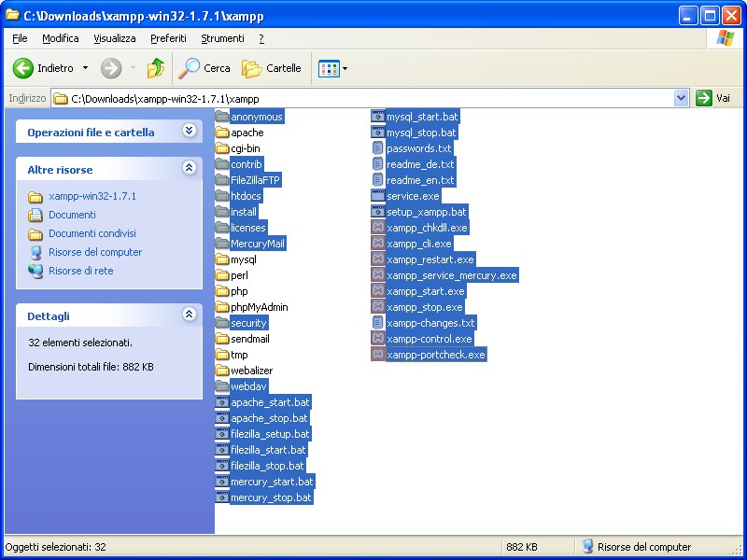Screen dimensions: 747x560
Task: Open the Indietro history dropdown arrow
Action: pos(86,68)
